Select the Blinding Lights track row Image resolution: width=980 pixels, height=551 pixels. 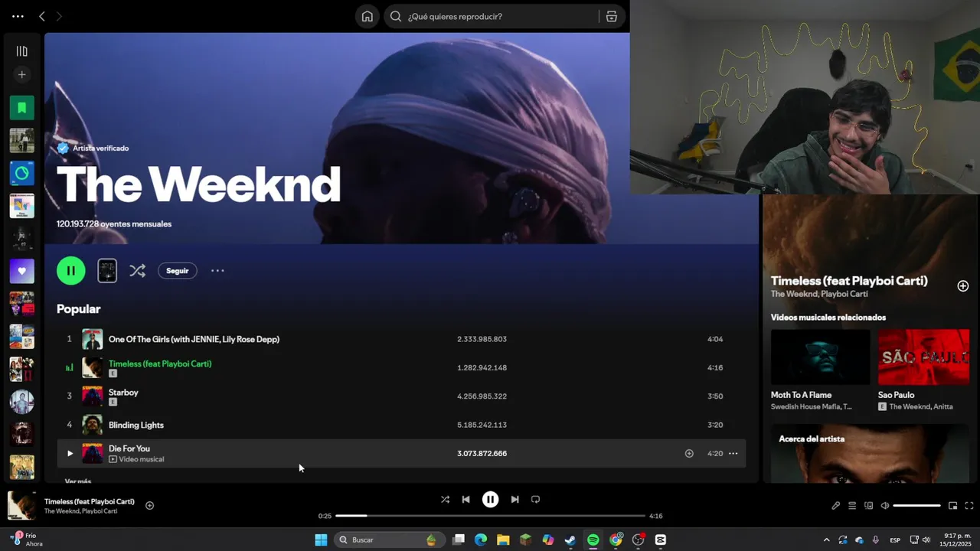pos(401,425)
